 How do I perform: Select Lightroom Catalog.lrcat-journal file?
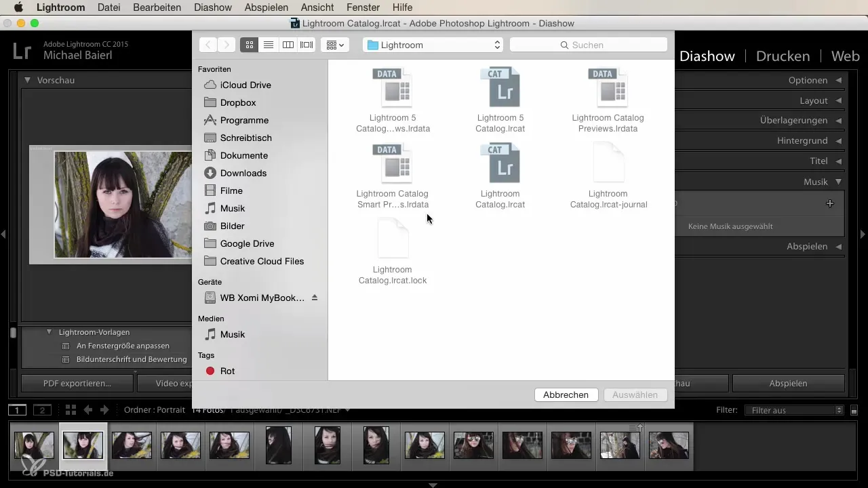608,176
